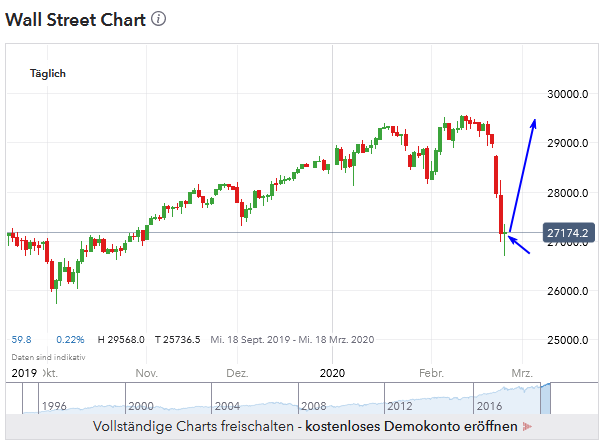Select 2004 in the navigator timeline
This screenshot has height=445, width=611.
pyautogui.click(x=227, y=406)
